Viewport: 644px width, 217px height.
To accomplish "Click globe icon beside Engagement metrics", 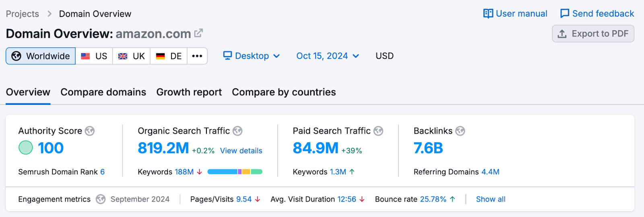I will tap(101, 199).
